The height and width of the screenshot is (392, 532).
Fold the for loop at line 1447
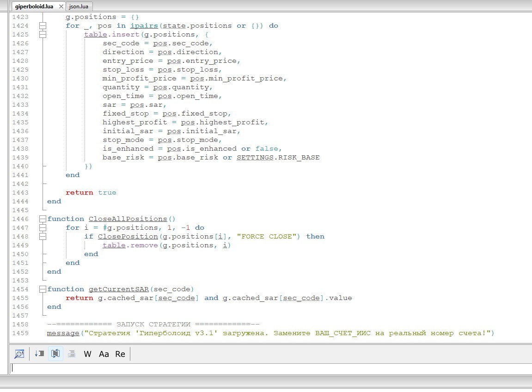pyautogui.click(x=43, y=227)
